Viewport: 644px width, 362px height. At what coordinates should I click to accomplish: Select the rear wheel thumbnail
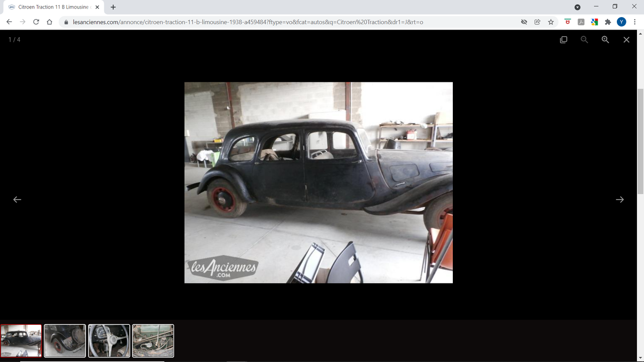65,341
